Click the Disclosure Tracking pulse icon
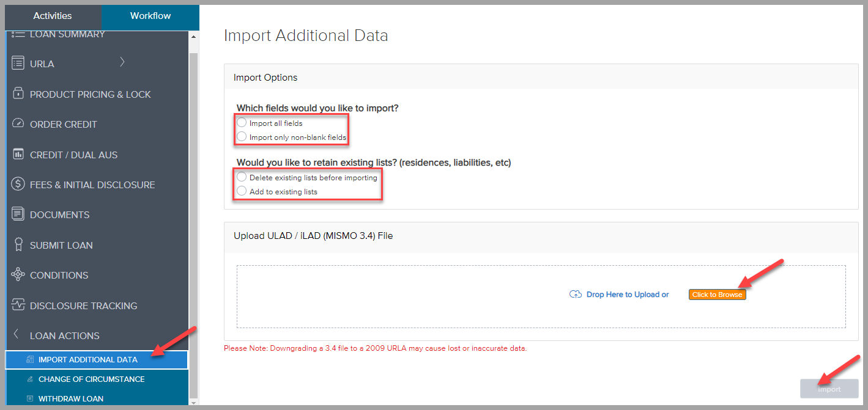Image resolution: width=868 pixels, height=410 pixels. pyautogui.click(x=18, y=306)
